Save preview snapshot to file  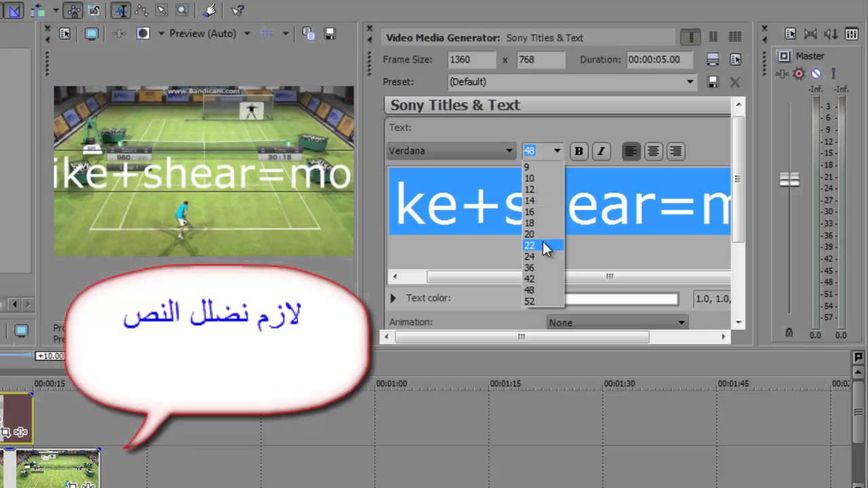[x=330, y=33]
